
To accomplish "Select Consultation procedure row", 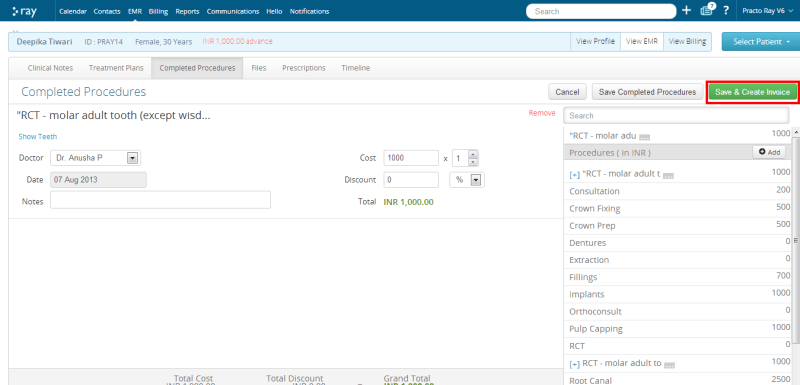I will pyautogui.click(x=678, y=191).
